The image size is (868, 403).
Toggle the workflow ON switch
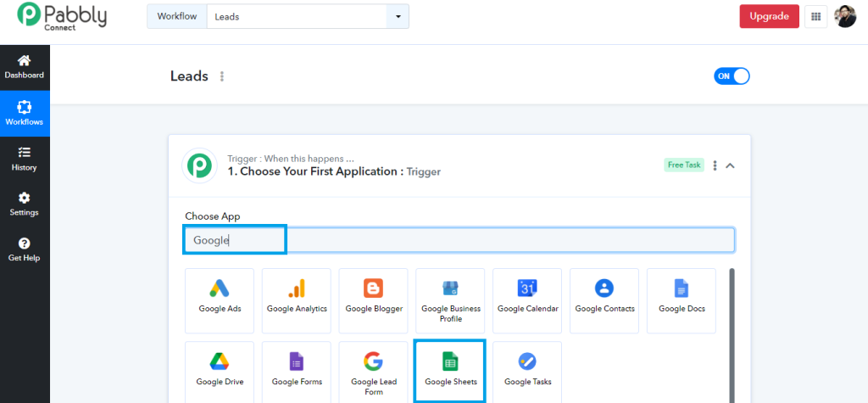point(732,76)
